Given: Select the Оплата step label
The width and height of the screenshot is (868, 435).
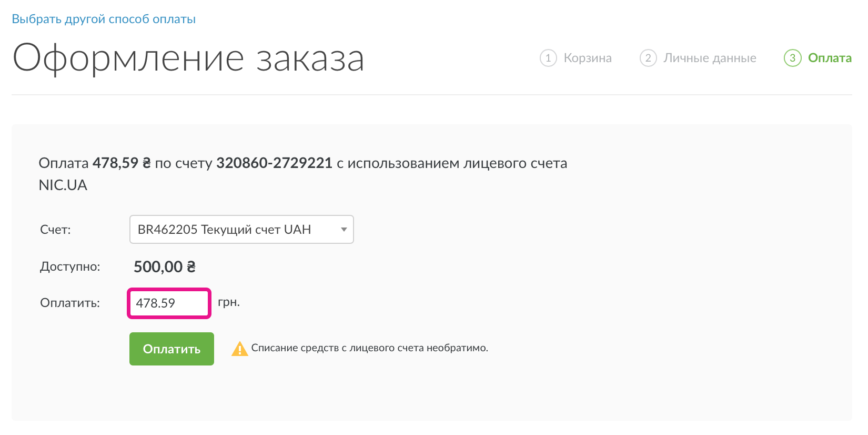Looking at the screenshot, I should point(830,58).
